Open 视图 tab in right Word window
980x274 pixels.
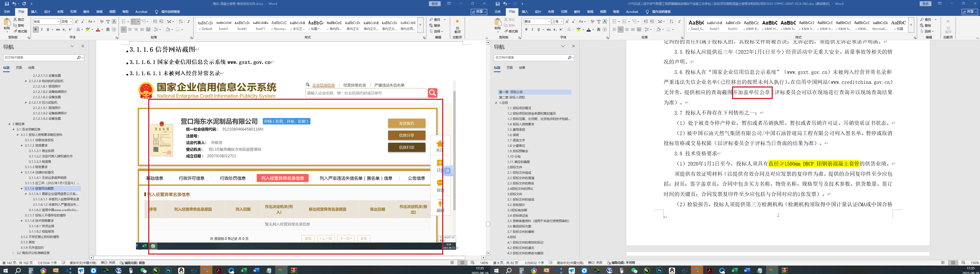click(603, 12)
